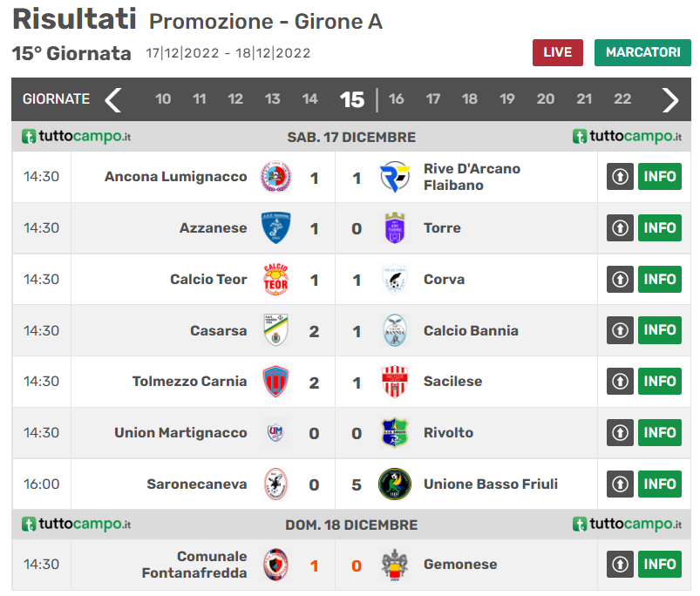The width and height of the screenshot is (700, 596).
Task: Click up-arrow icon in Saronecaneva row
Action: (620, 484)
